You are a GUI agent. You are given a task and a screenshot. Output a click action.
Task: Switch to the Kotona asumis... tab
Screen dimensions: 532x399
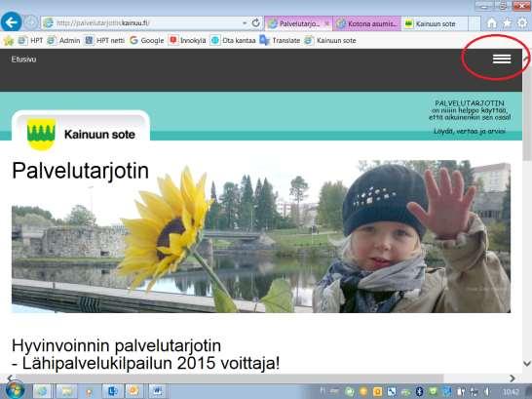click(367, 23)
